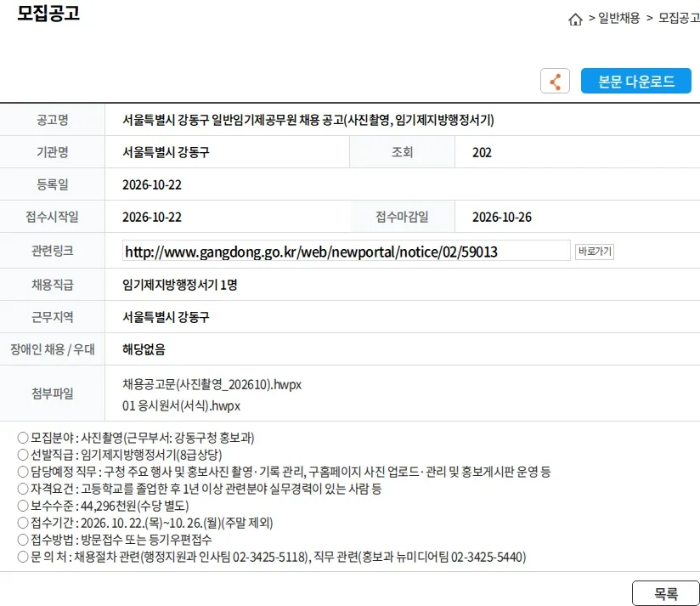Click the 근무지역 row label

(x=52, y=317)
